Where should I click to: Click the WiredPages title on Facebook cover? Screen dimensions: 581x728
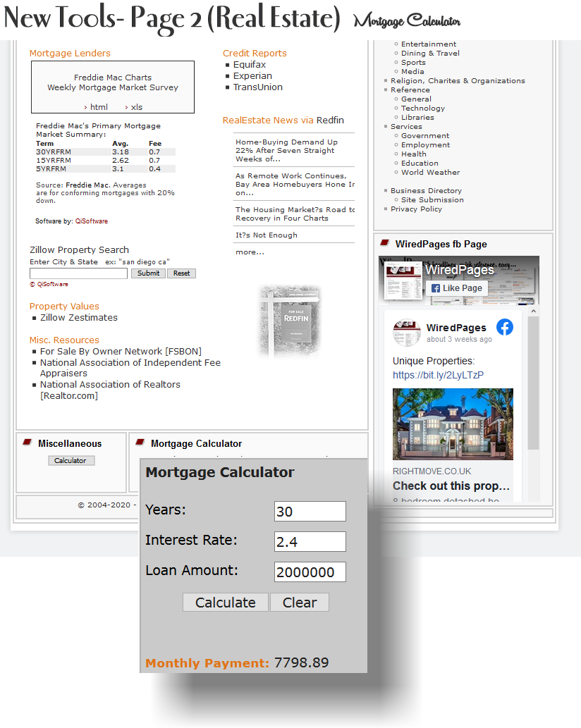tap(459, 270)
